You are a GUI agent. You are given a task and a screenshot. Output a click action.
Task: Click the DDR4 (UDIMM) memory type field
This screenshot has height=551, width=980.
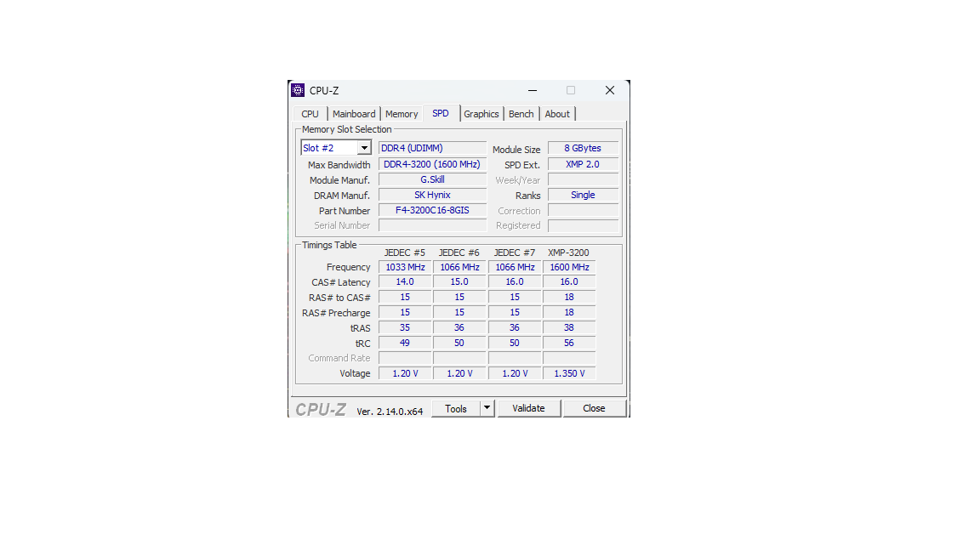pos(432,148)
